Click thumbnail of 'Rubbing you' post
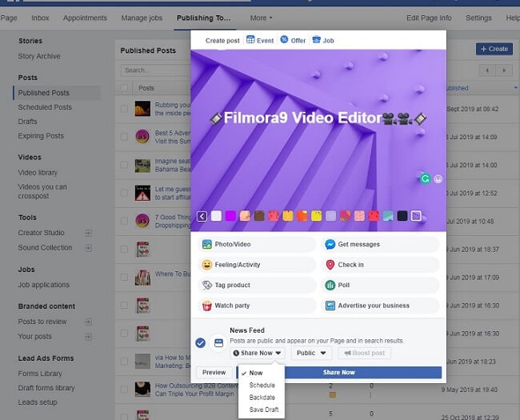520x420 pixels. click(x=142, y=109)
